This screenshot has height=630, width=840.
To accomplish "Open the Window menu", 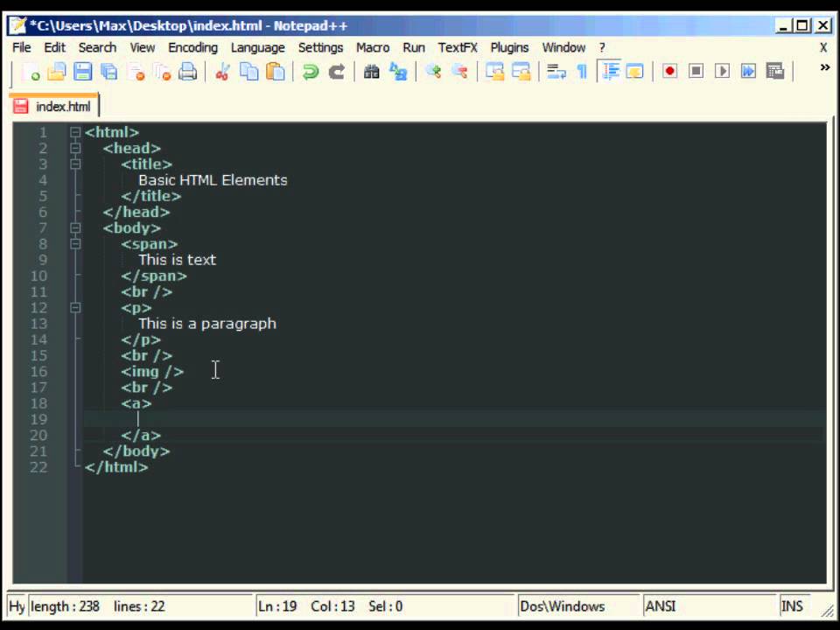I will tap(563, 47).
